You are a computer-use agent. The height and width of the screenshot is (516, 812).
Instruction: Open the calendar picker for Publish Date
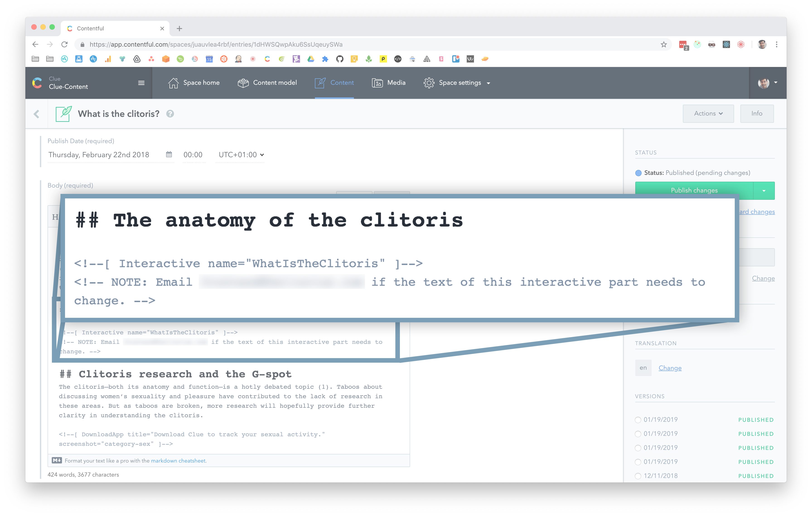tap(169, 154)
